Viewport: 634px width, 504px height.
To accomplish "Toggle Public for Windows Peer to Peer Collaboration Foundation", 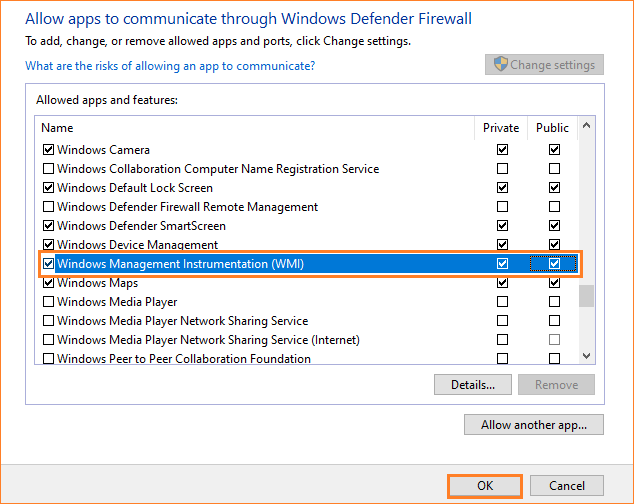I will pos(554,358).
